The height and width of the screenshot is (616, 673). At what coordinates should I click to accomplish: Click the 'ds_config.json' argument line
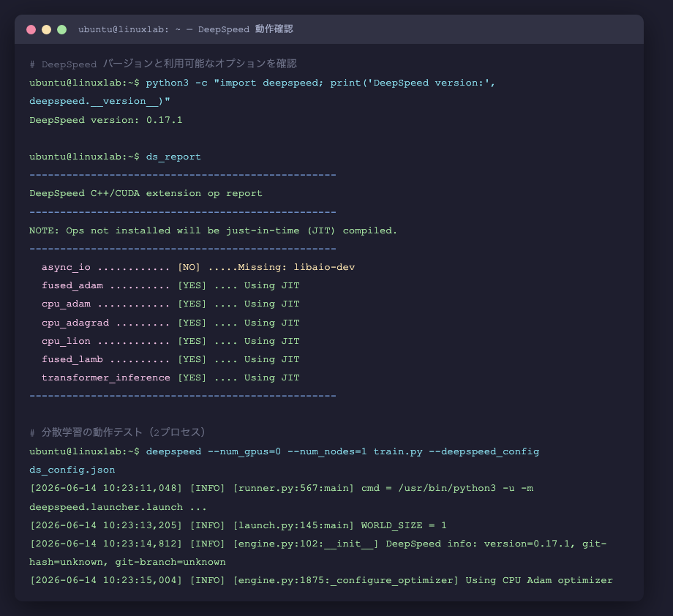click(72, 470)
